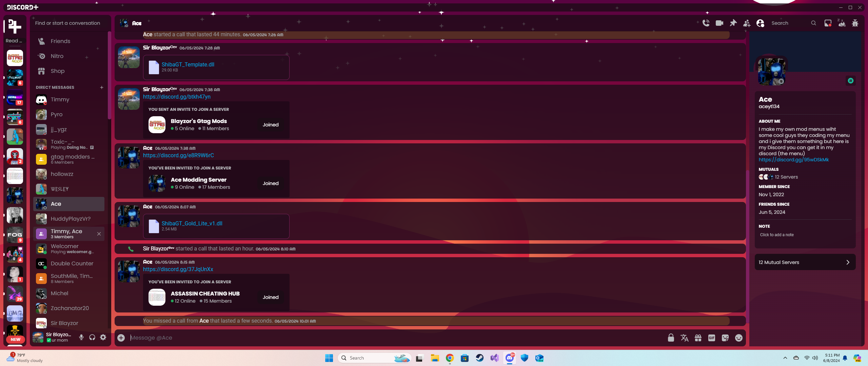The height and width of the screenshot is (366, 868).
Task: Open the sticker picker icon
Action: 725,338
